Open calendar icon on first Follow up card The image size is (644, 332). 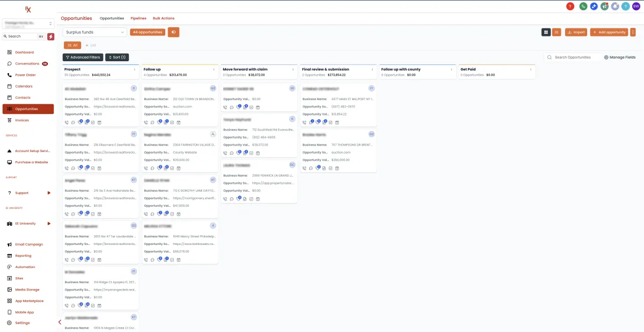(x=179, y=122)
